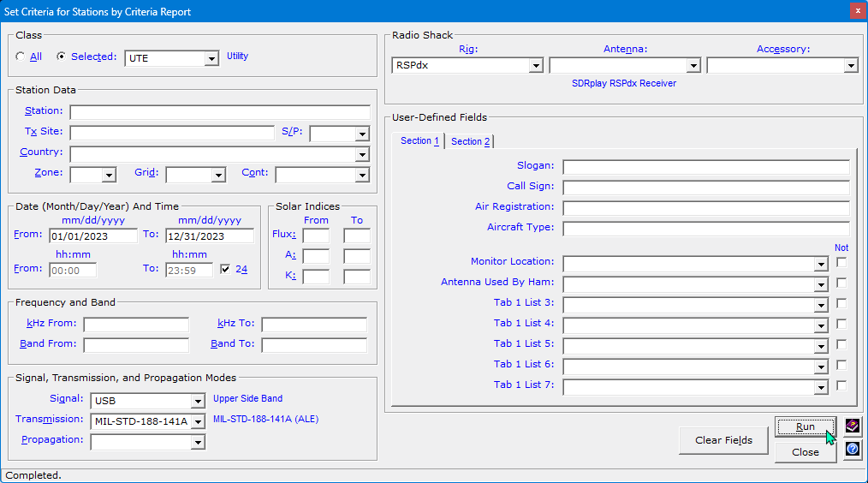The image size is (868, 483).
Task: Open the Signal dropdown set to USB
Action: point(198,400)
